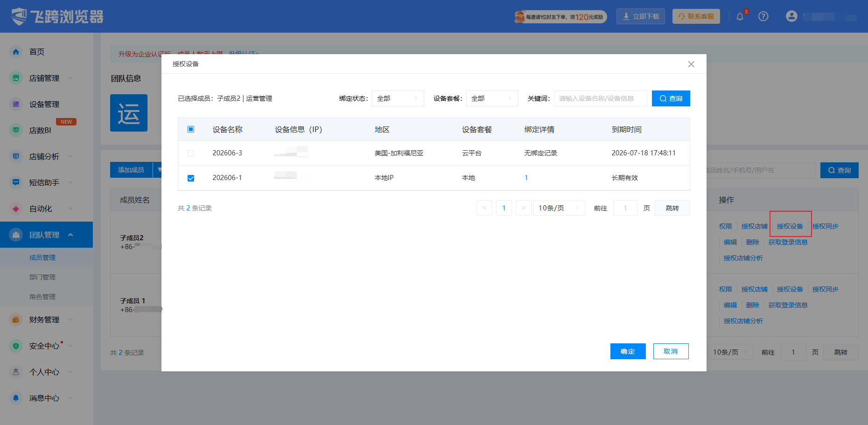Click the 财务管理 wallet icon
Image resolution: width=868 pixels, height=425 pixels.
16,320
